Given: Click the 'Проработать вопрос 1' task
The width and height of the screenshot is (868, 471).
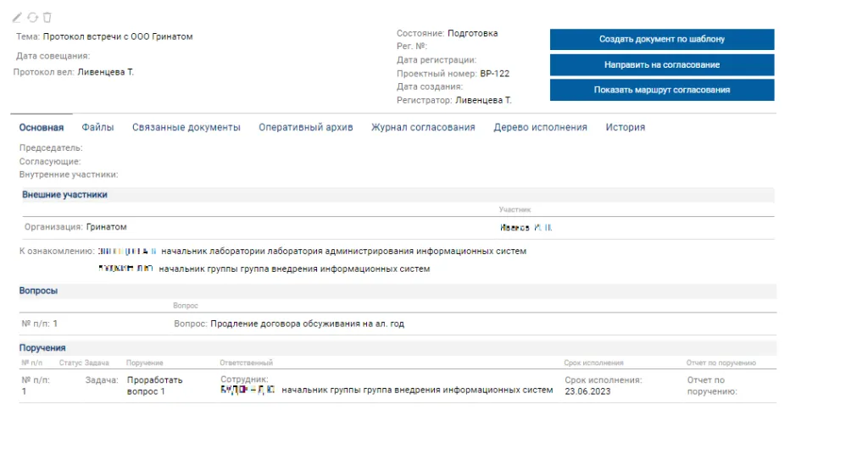Looking at the screenshot, I should click(154, 385).
